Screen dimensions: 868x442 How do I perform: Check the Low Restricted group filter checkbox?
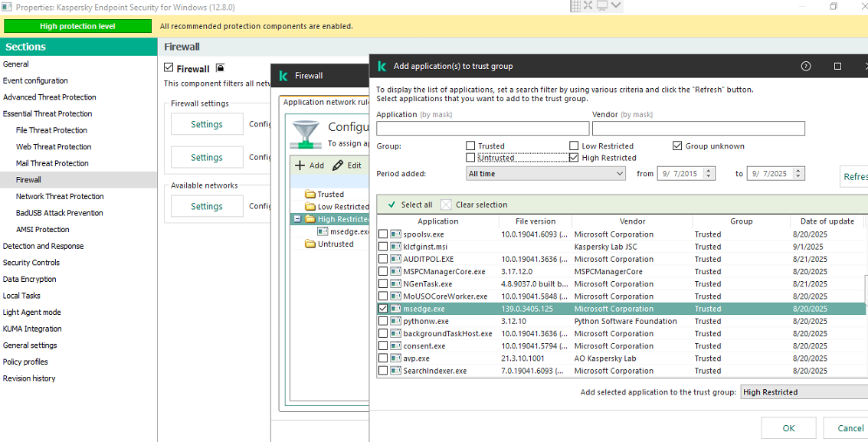point(574,146)
